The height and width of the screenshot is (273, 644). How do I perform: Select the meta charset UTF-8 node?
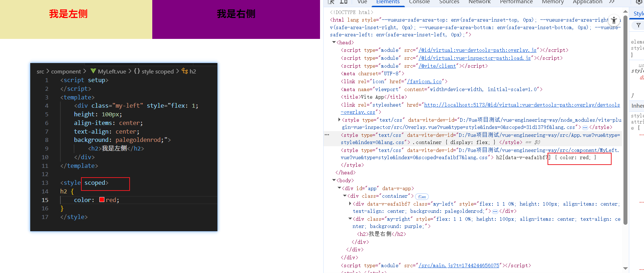tap(373, 73)
